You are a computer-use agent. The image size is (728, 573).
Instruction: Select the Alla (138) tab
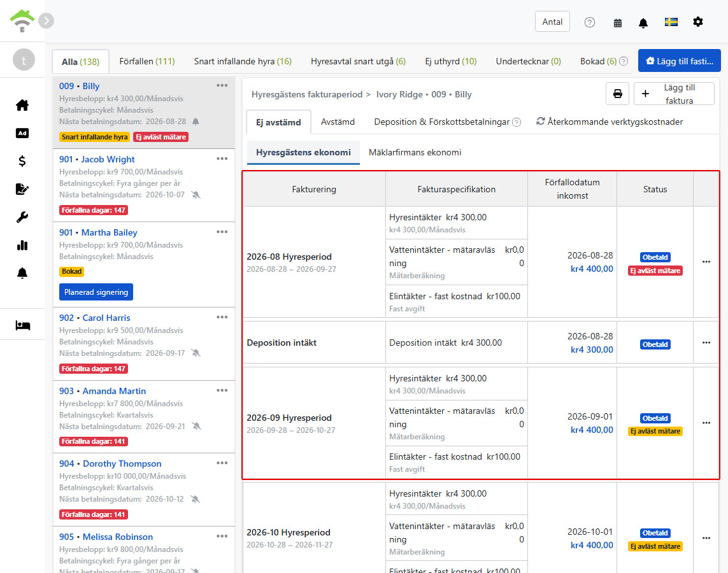(x=80, y=61)
